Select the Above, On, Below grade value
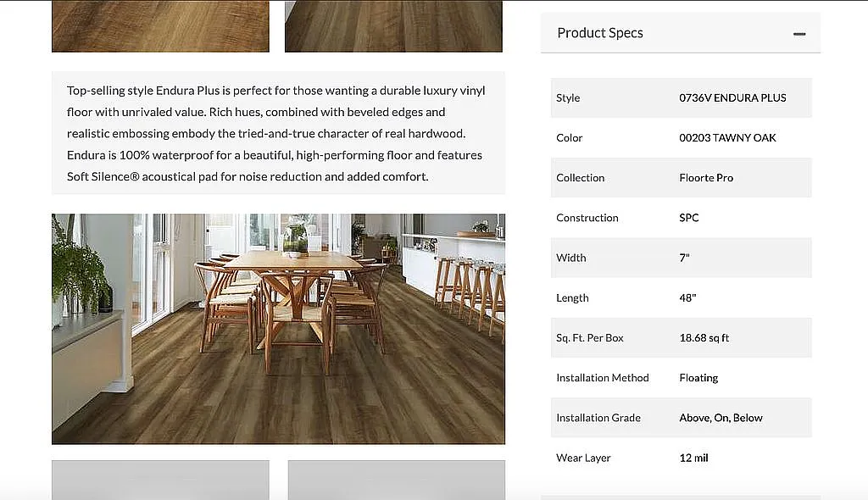Viewport: 868px width, 500px height. tap(721, 418)
